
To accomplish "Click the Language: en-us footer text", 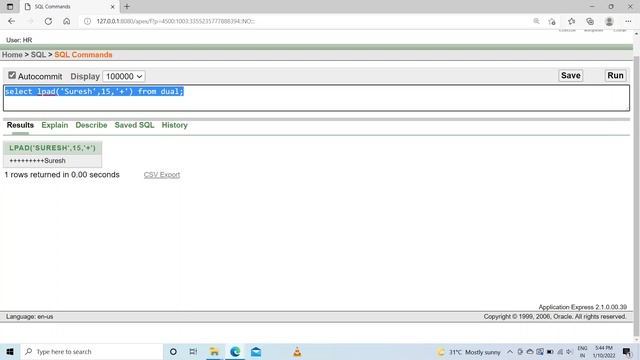I will pos(29,316).
